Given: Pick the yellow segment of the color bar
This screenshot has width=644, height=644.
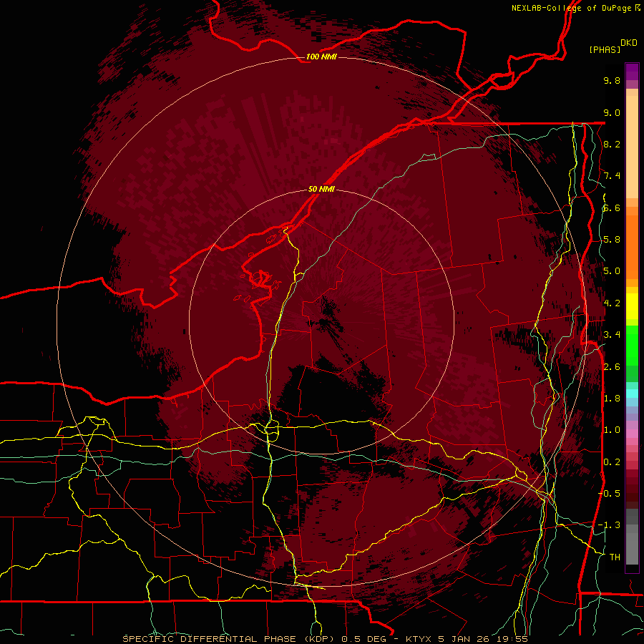Looking at the screenshot, I should coord(632,306).
